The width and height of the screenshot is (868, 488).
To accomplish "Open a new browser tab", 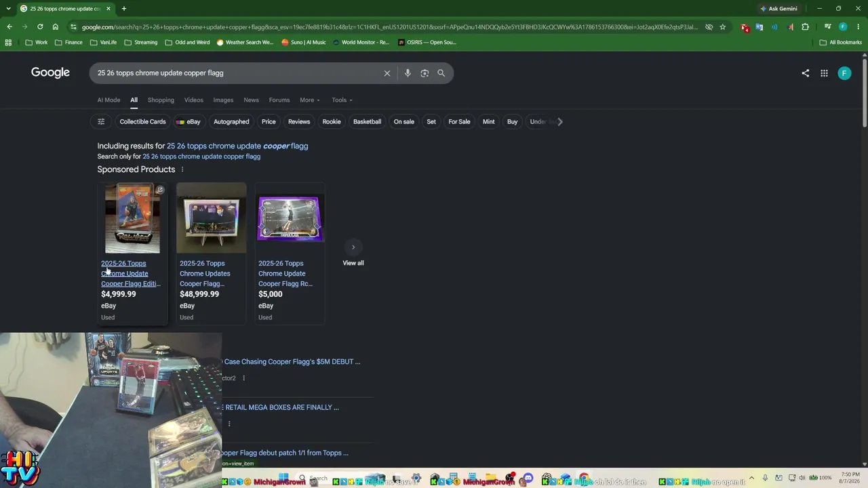I will coord(123,9).
